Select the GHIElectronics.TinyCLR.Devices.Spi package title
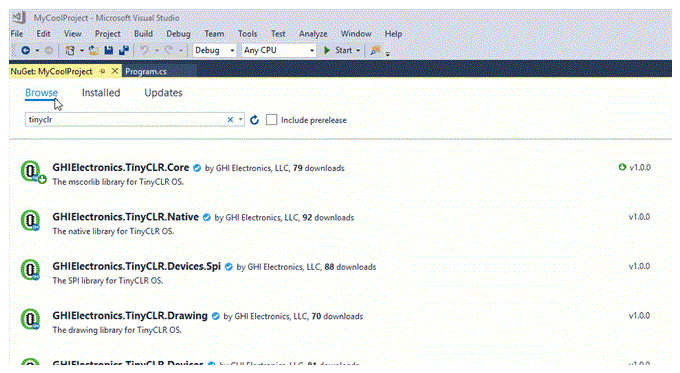680x373 pixels. click(x=137, y=267)
